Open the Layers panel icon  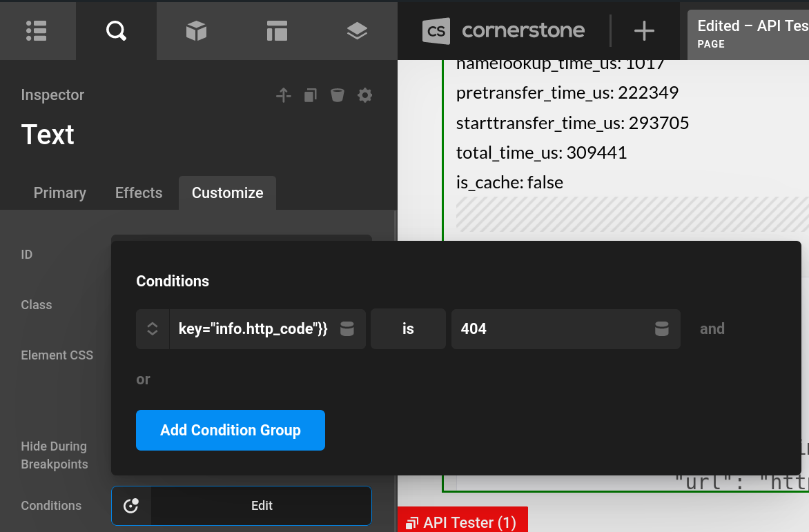(357, 30)
